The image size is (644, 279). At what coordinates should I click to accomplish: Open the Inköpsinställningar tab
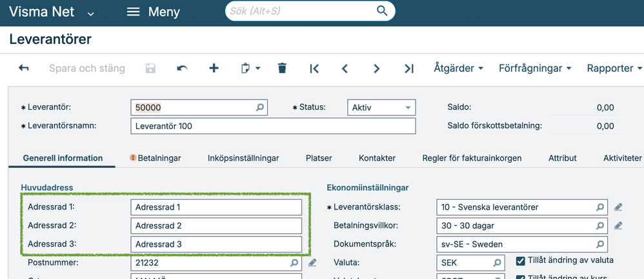[x=243, y=158]
